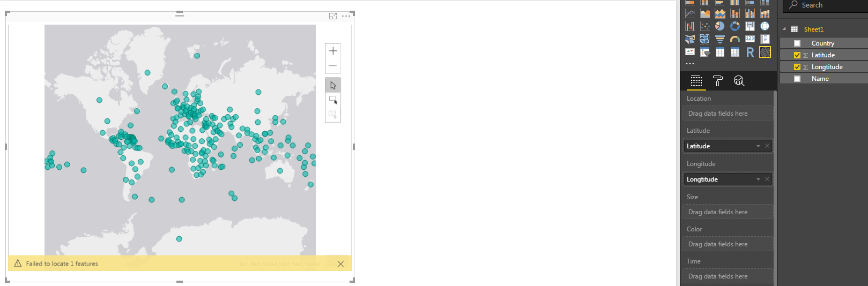Select the Funnel visualization

coord(720,39)
